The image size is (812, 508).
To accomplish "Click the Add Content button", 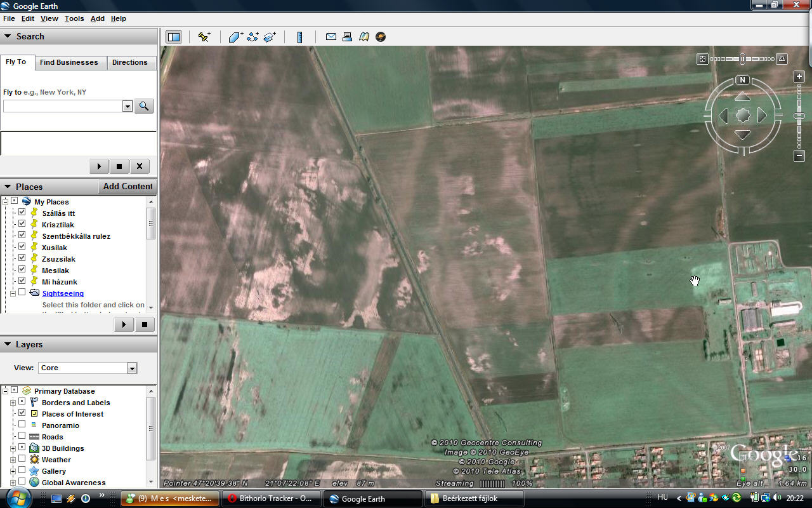I will point(128,186).
